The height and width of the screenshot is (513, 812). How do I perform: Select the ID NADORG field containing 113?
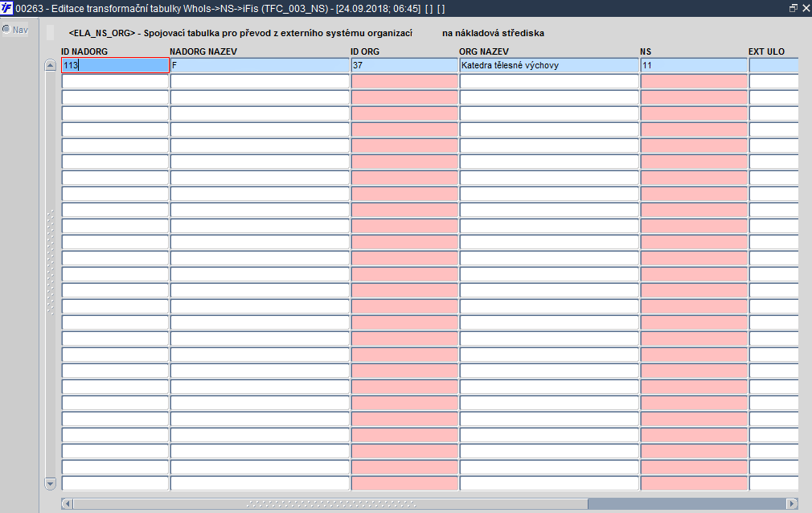[x=115, y=65]
